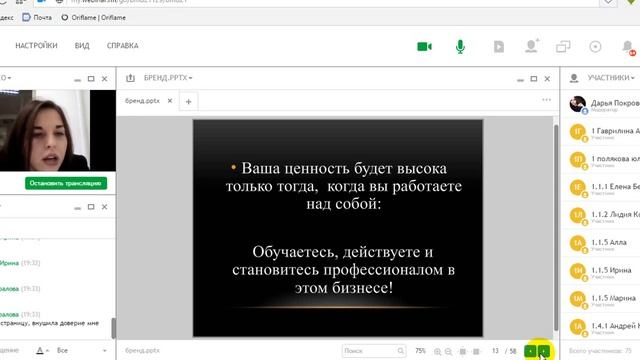Click the first slide layout view icon

click(x=462, y=351)
